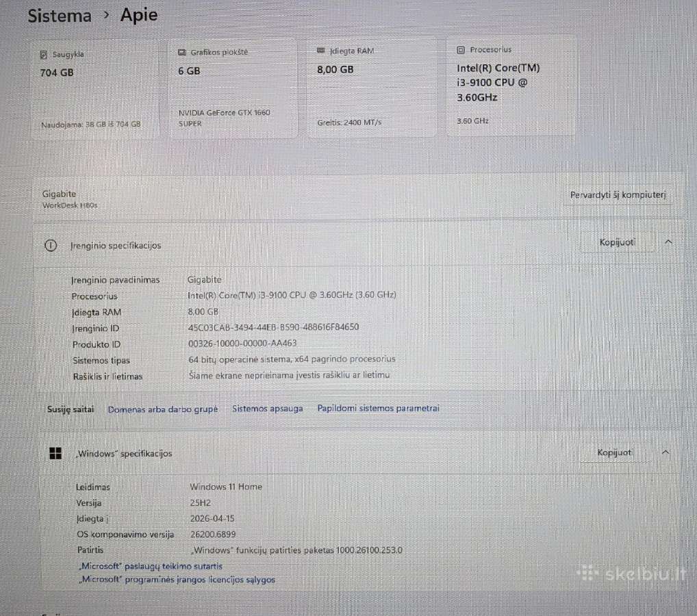697x616 pixels.
Task: Click the Įdiegta RAM chip icon
Action: [320, 51]
